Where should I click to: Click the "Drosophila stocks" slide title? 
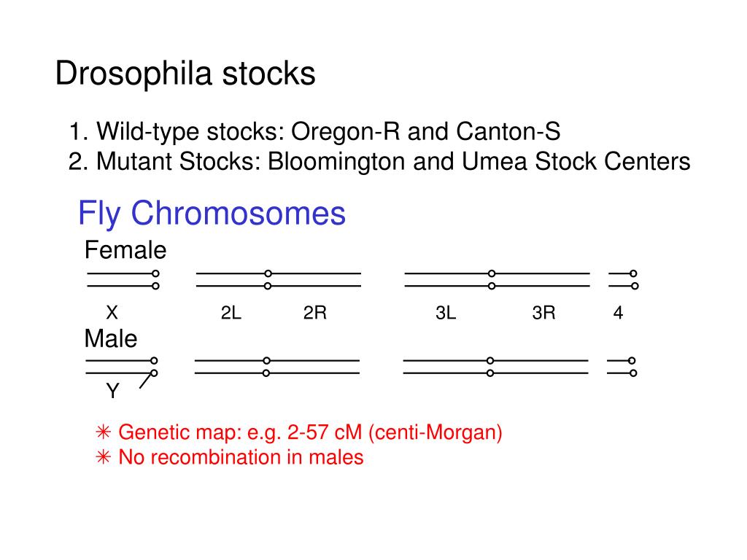(x=185, y=74)
